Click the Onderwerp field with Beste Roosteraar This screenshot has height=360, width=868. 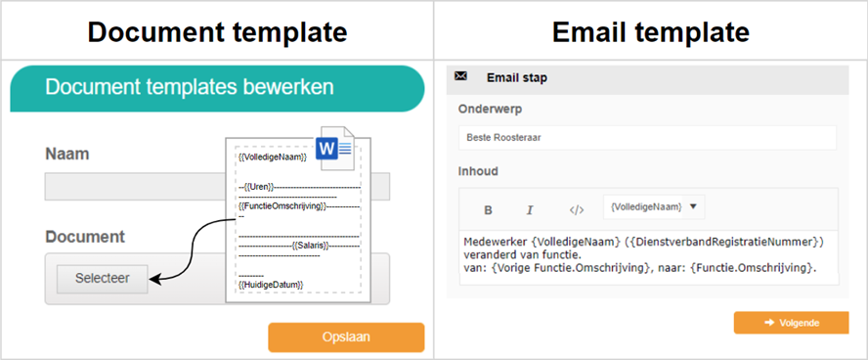pyautogui.click(x=647, y=138)
